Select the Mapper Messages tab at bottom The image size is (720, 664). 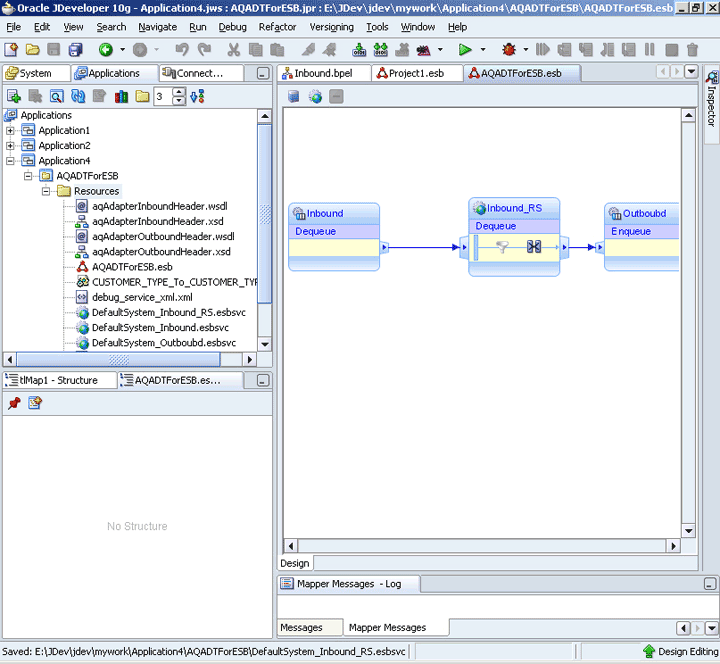click(387, 627)
